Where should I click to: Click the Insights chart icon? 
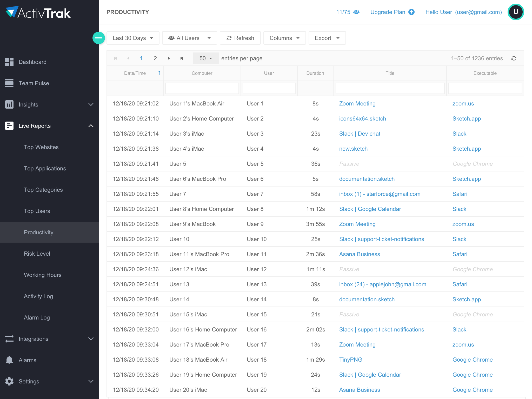point(9,104)
